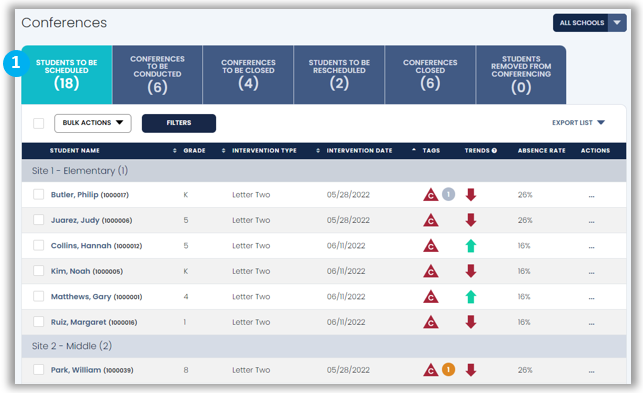Viewport: 643px width, 393px height.
Task: Check the box for Matthews, Gary
Action: (39, 296)
